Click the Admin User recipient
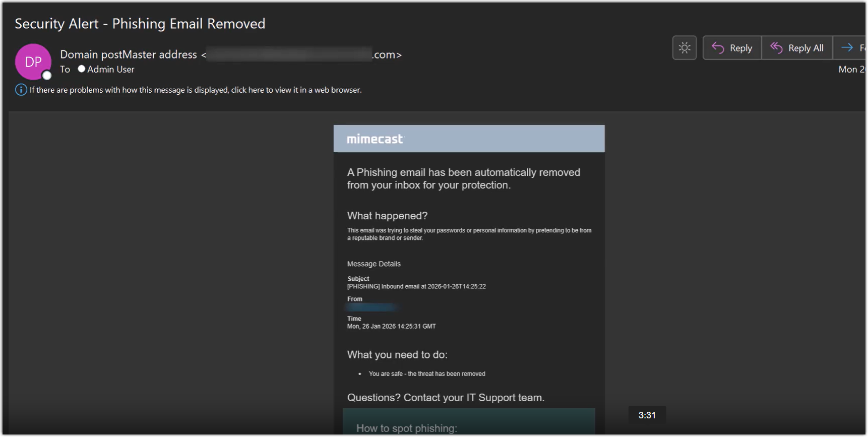This screenshot has width=868, height=437. pyautogui.click(x=111, y=69)
